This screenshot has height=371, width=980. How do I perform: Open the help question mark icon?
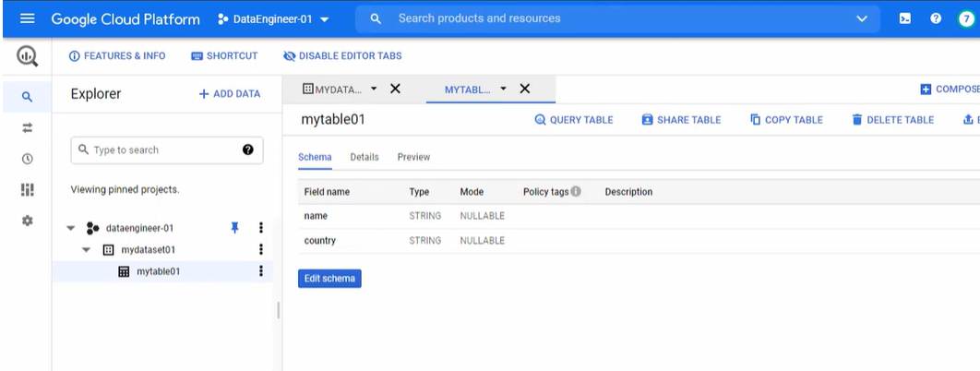[936, 18]
